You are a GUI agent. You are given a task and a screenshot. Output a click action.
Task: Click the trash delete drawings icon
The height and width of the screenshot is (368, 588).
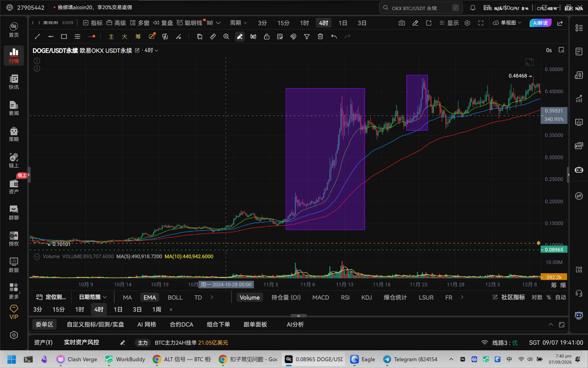click(x=320, y=37)
